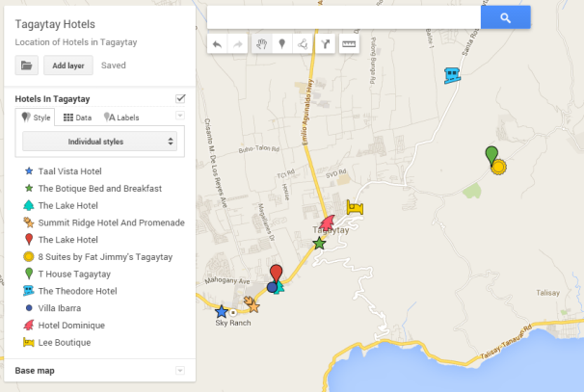Image resolution: width=584 pixels, height=392 pixels.
Task: Click the blue search button
Action: [505, 17]
